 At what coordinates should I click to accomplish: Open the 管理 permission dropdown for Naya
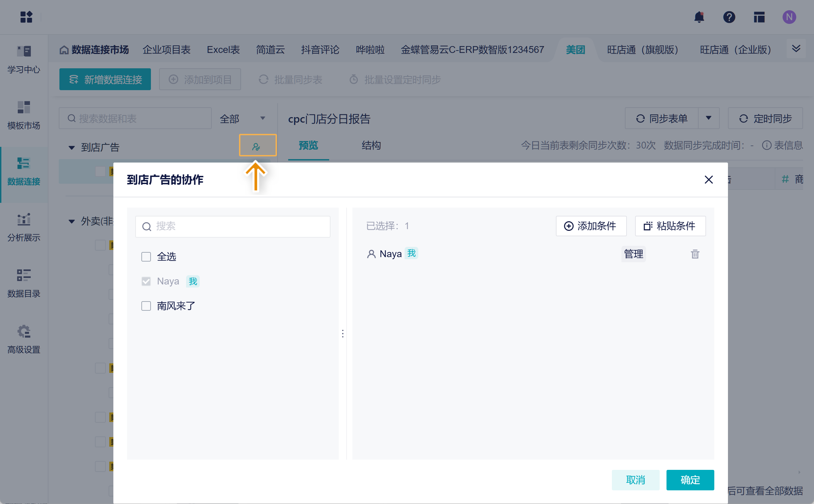(633, 254)
